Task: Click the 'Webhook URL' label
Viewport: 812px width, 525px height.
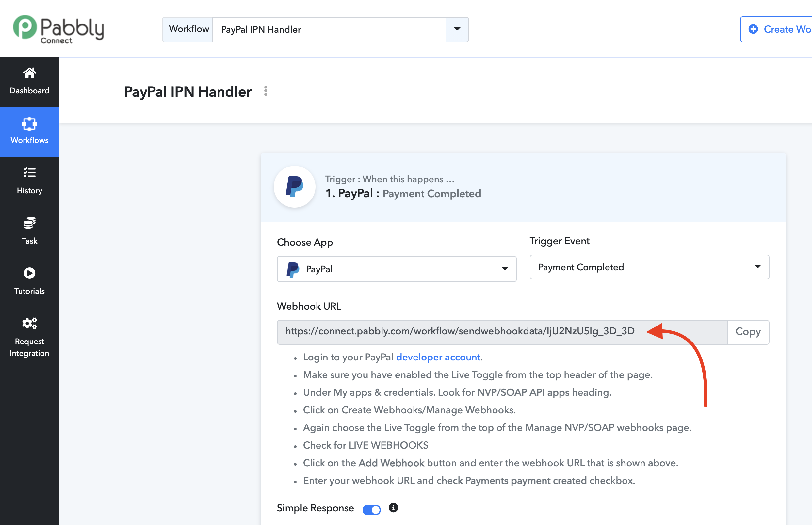Action: coord(309,306)
